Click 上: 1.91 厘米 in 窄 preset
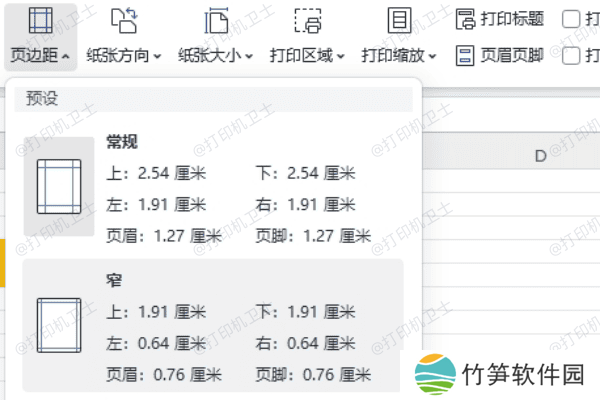 click(x=156, y=312)
